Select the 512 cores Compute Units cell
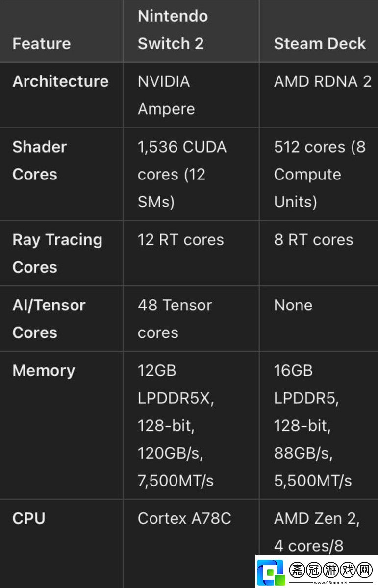Viewport: 378px width, 588px height. click(320, 175)
